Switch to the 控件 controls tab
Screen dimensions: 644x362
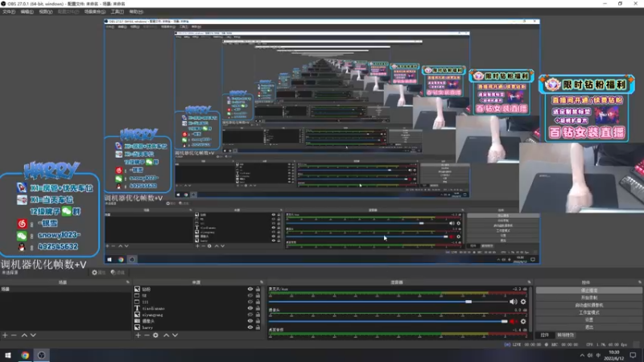tap(545, 335)
